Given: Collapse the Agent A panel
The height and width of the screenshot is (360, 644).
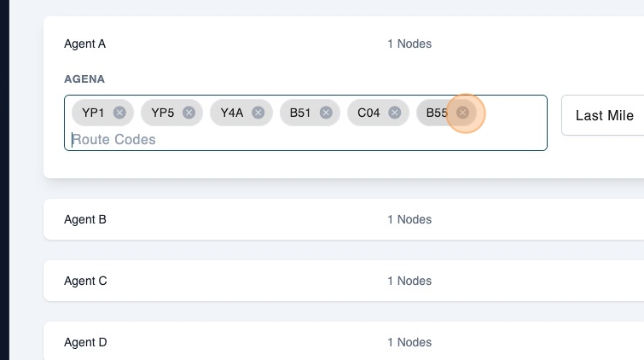Looking at the screenshot, I should pos(85,44).
